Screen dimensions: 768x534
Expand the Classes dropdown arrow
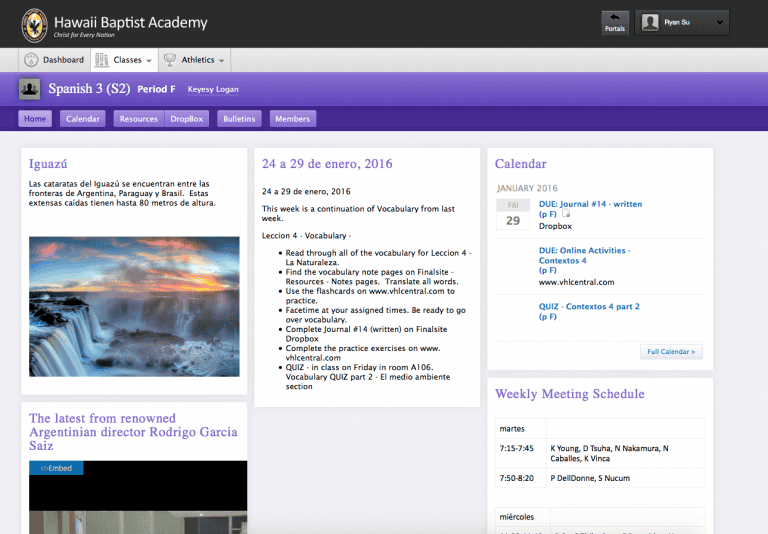[x=149, y=61]
